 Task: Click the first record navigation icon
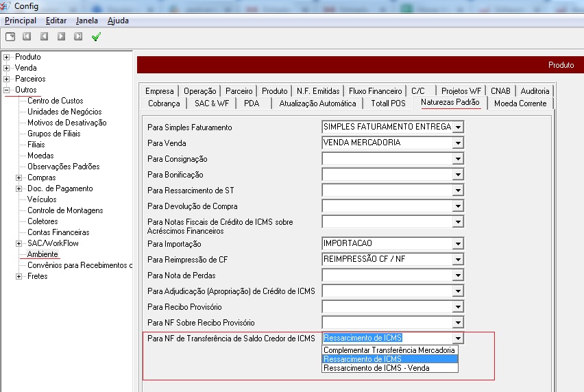(x=27, y=36)
